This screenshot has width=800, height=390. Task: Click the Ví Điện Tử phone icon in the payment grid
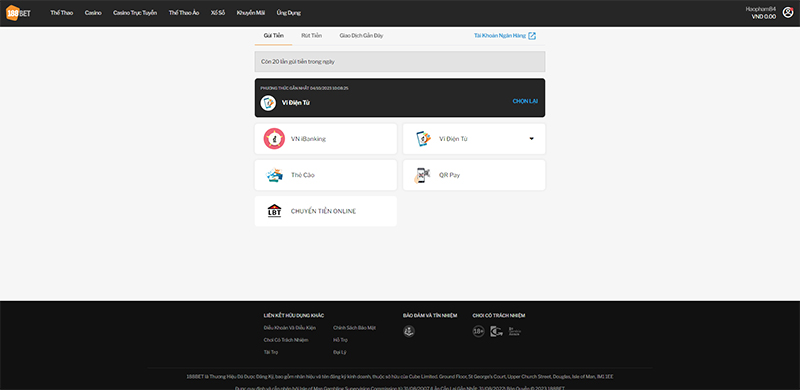pyautogui.click(x=423, y=138)
